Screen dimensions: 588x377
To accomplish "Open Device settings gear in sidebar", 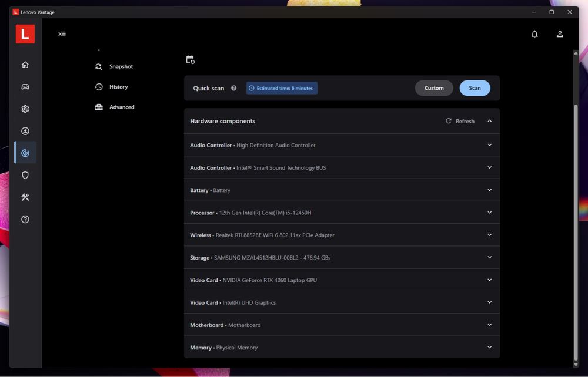I will pos(25,109).
